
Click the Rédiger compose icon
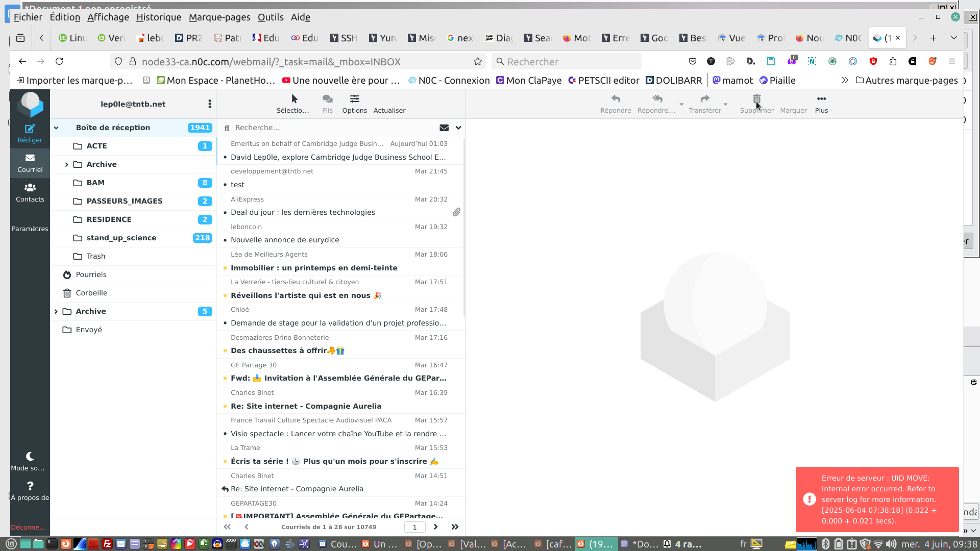tap(30, 129)
